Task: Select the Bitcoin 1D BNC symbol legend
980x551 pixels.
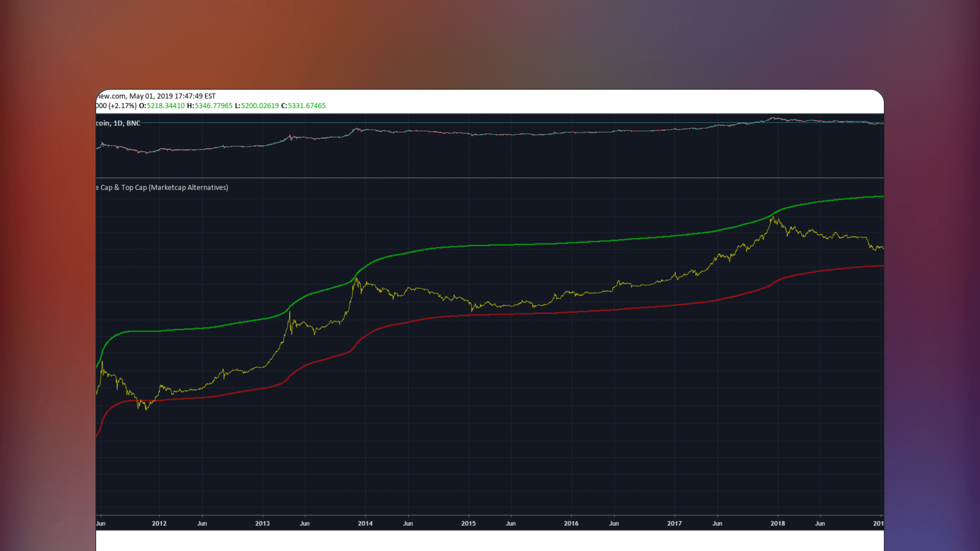Action: (118, 123)
